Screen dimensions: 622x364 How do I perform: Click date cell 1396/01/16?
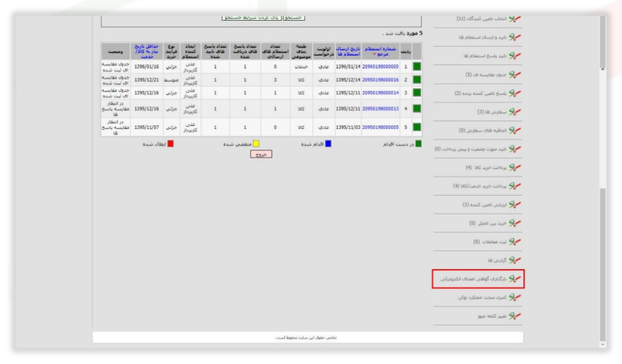(x=146, y=67)
